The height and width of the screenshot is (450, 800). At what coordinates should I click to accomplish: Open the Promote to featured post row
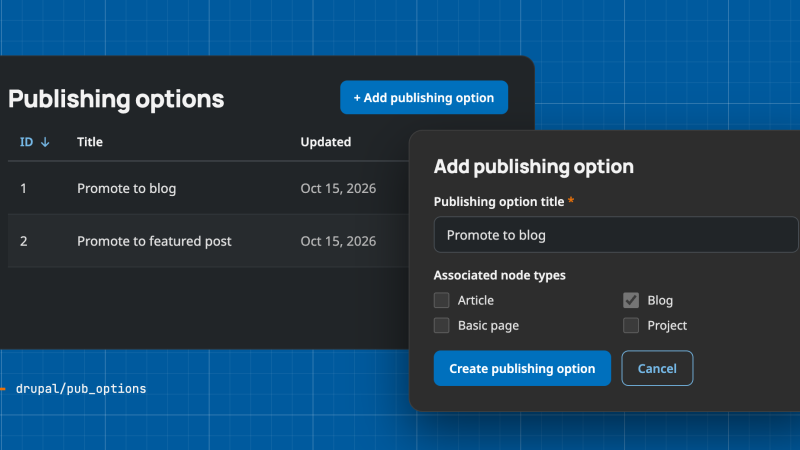(x=208, y=241)
